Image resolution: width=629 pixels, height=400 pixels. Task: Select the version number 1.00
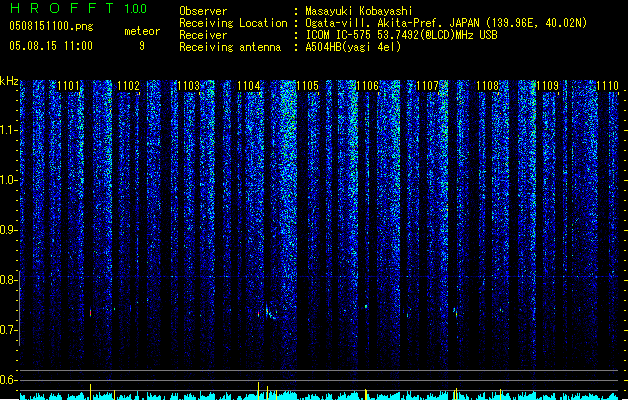(136, 8)
